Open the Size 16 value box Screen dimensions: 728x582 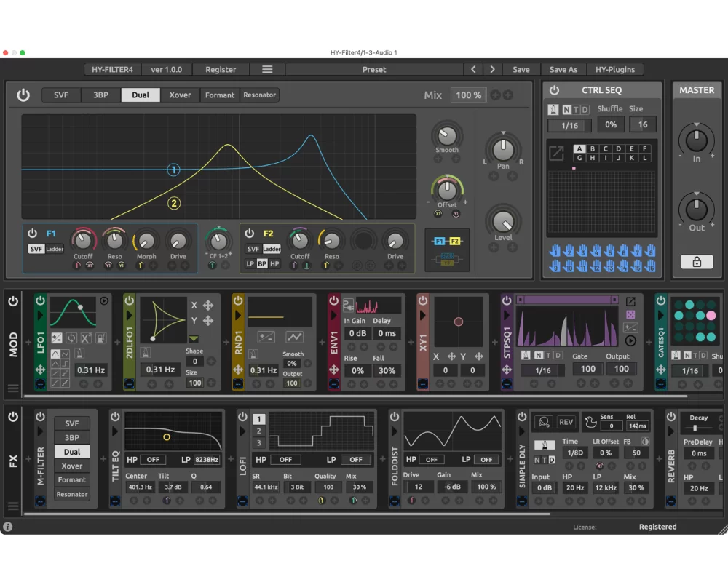tap(643, 124)
